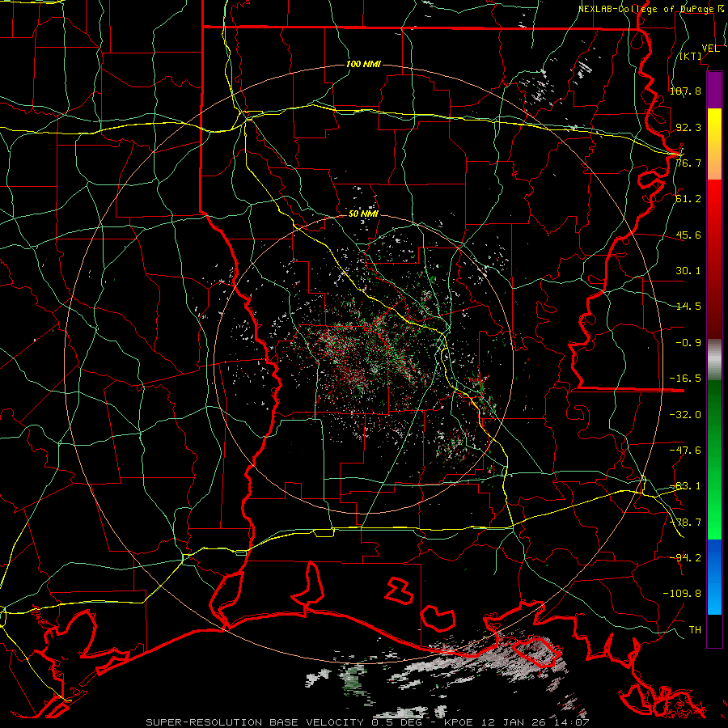
Task: Click the -94.2 scale value
Action: pos(685,558)
